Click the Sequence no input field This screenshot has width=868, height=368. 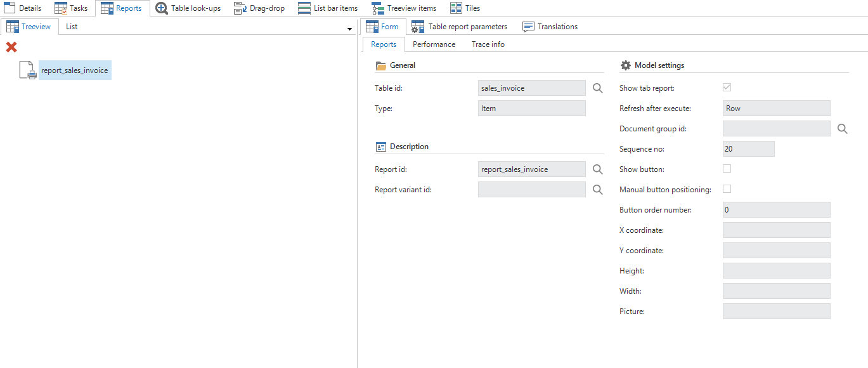tap(748, 149)
